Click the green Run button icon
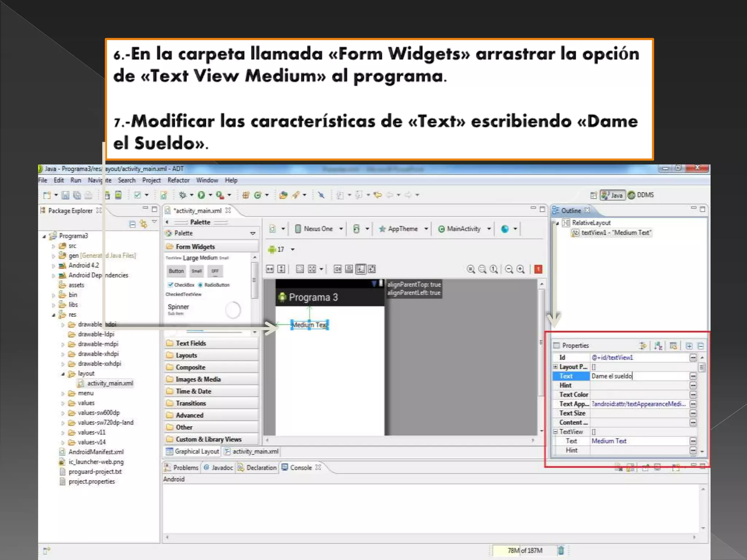 coord(201,195)
